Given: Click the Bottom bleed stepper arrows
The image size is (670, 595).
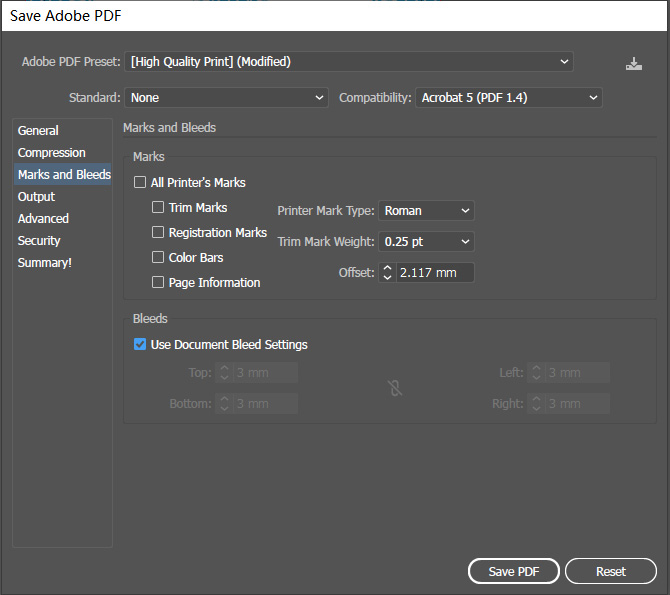Looking at the screenshot, I should coord(224,404).
